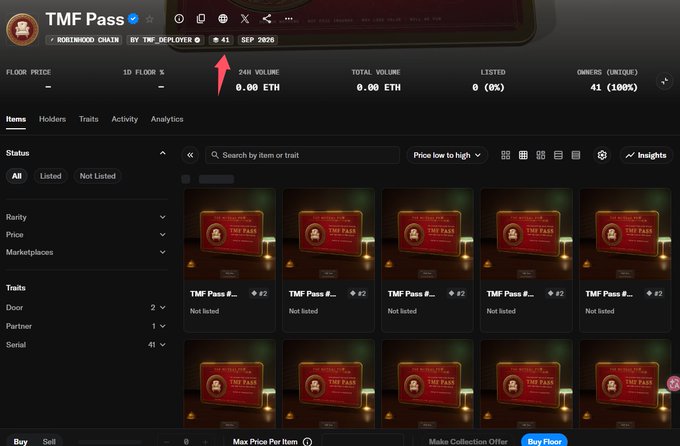Tick the select-all items checkbox
Viewport: 680px width, 446px height.
186,179
